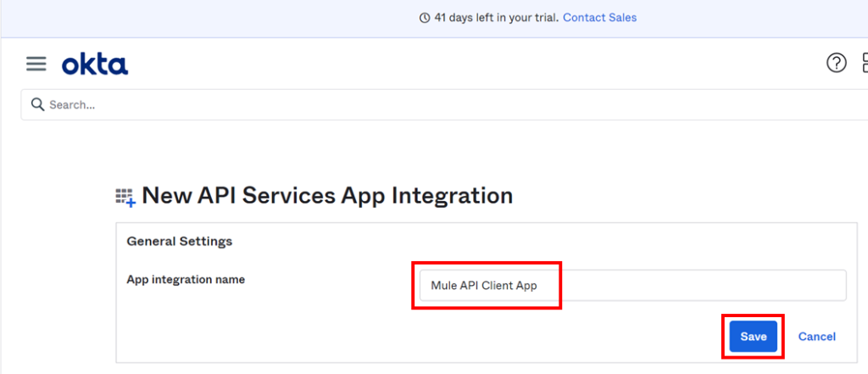Open the help question mark icon
Viewport: 868px width, 374px height.
tap(836, 63)
